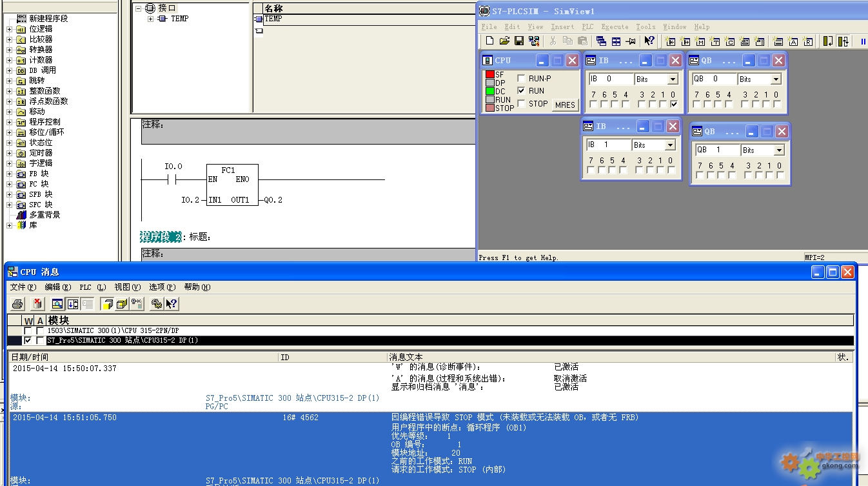Toggle RUN checkbox in CPU window
Image resolution: width=868 pixels, height=486 pixels.
(x=521, y=91)
